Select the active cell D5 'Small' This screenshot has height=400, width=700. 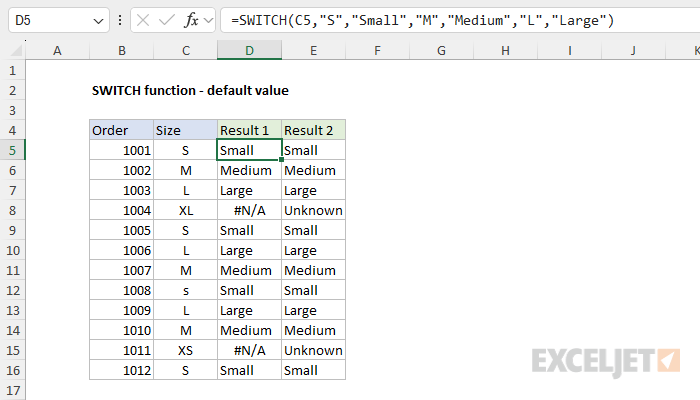[x=250, y=150]
